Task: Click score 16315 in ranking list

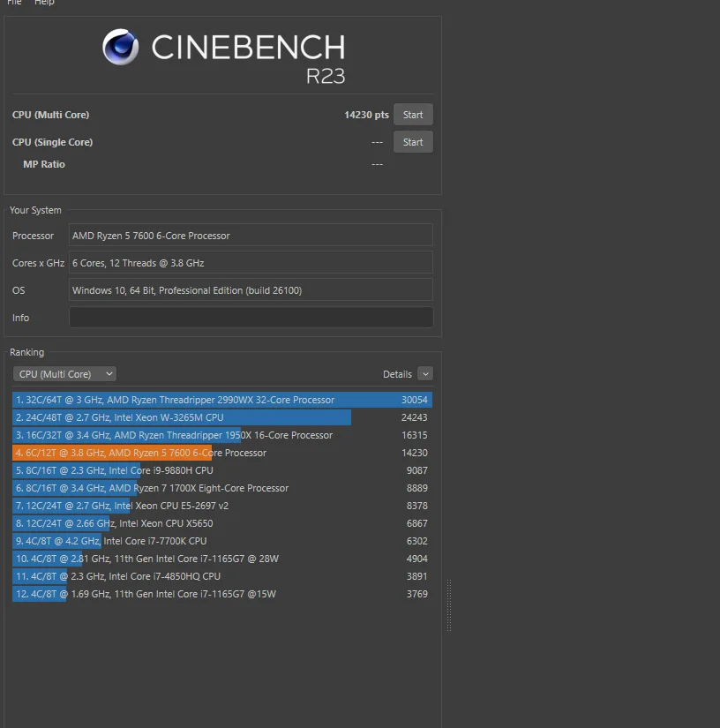Action: click(x=414, y=435)
